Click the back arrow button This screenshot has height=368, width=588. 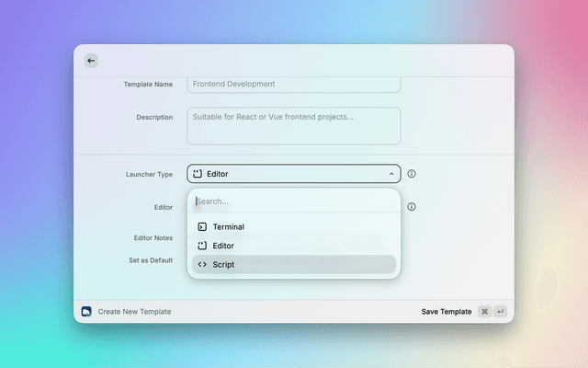click(91, 61)
